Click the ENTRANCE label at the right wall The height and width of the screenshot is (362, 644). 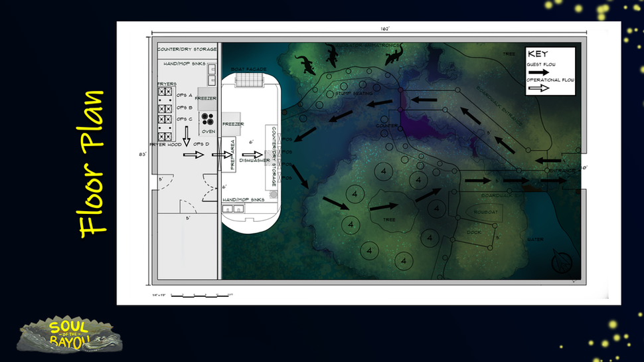click(562, 171)
